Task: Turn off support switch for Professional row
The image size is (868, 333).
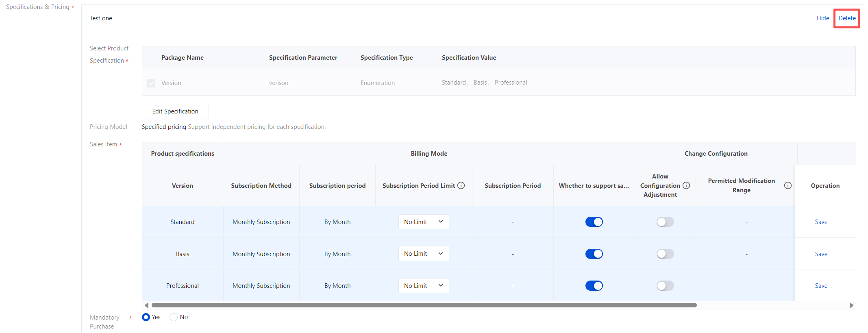Action: click(x=594, y=286)
